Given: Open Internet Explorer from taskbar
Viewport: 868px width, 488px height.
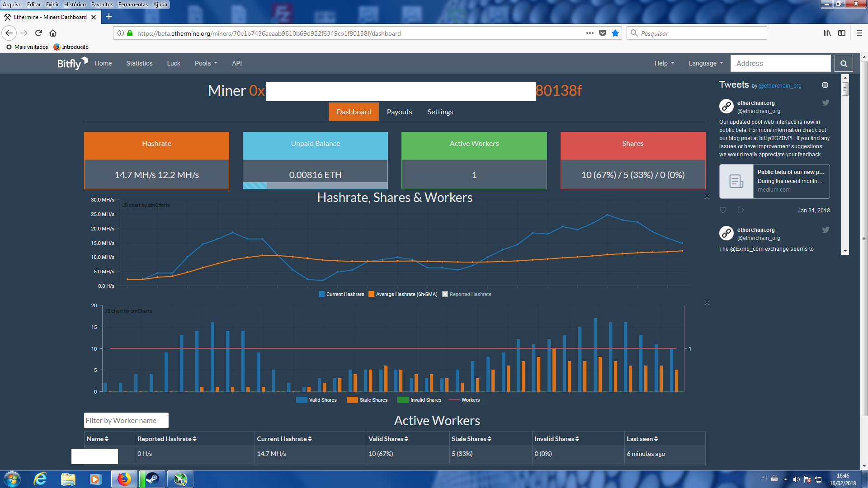Looking at the screenshot, I should click(40, 479).
